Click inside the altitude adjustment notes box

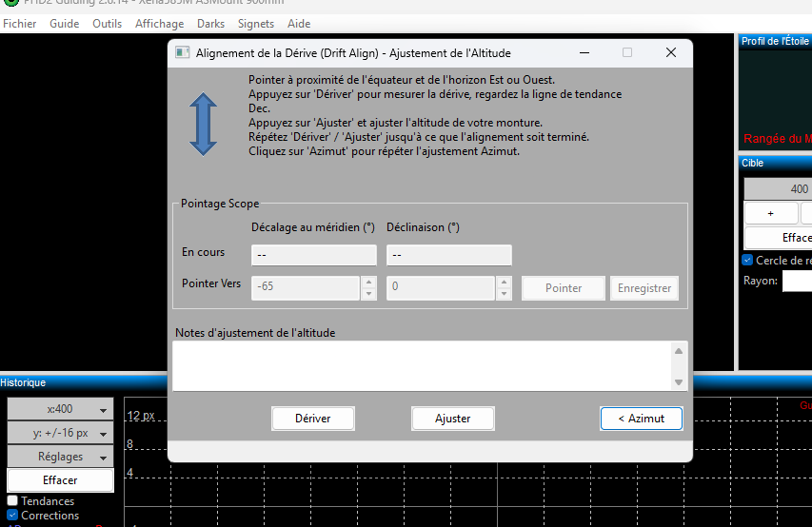(422, 366)
